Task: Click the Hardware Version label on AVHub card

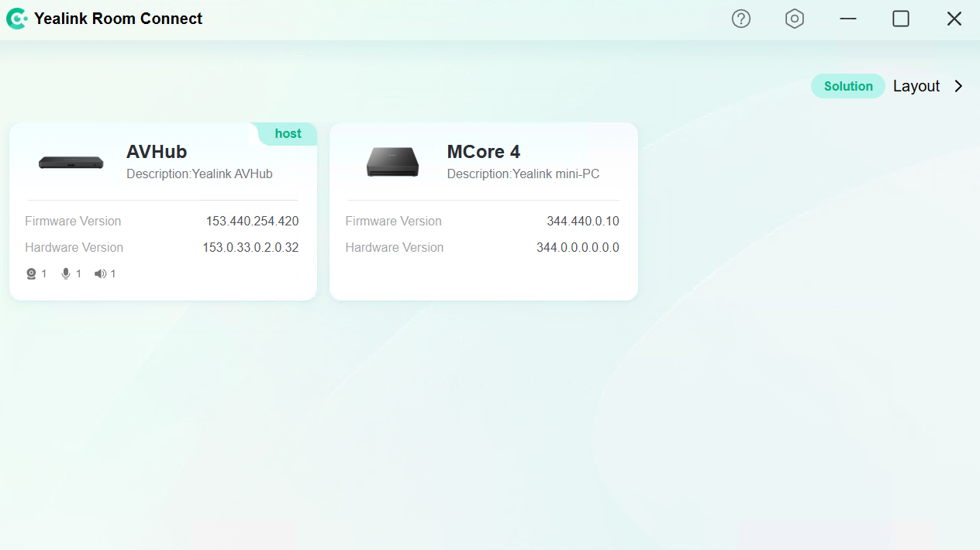Action: (74, 247)
